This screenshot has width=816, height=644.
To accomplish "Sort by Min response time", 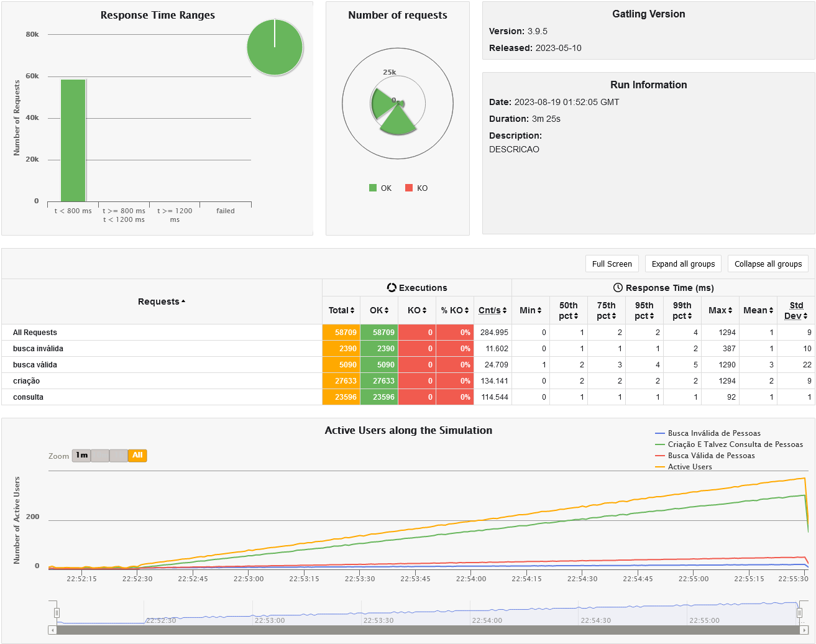I will click(531, 310).
